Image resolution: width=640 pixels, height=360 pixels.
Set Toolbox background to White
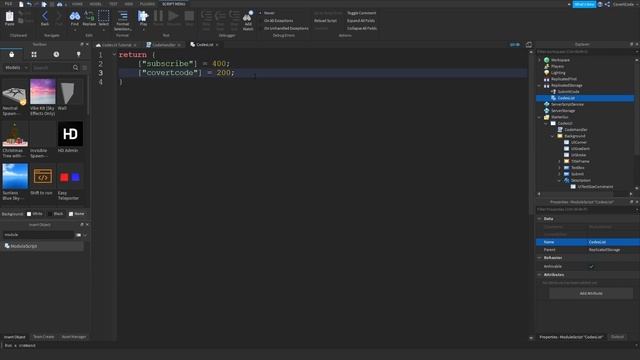pos(34,213)
